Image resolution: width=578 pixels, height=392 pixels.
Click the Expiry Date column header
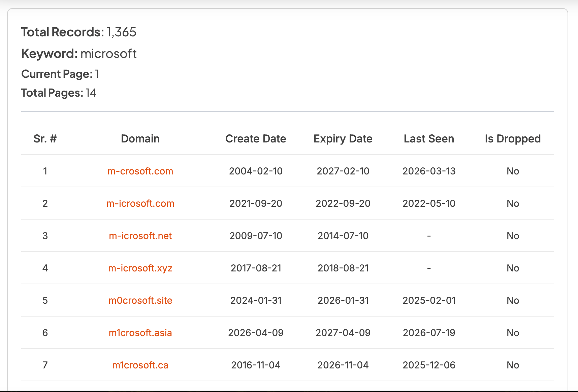pyautogui.click(x=343, y=139)
